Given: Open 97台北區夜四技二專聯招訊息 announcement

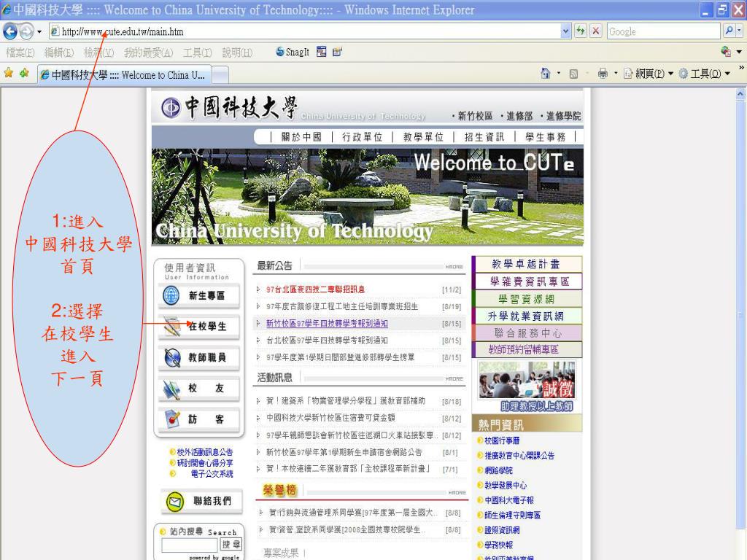Looking at the screenshot, I should pos(315,289).
